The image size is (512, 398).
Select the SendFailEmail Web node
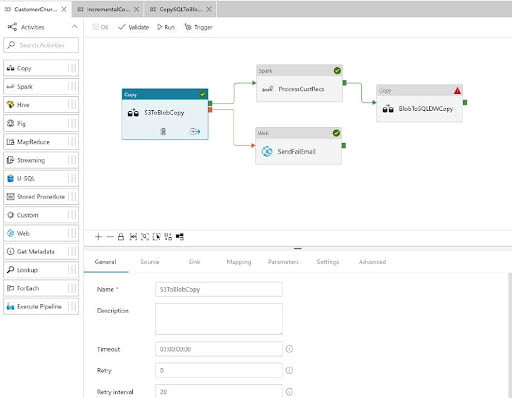coord(298,145)
